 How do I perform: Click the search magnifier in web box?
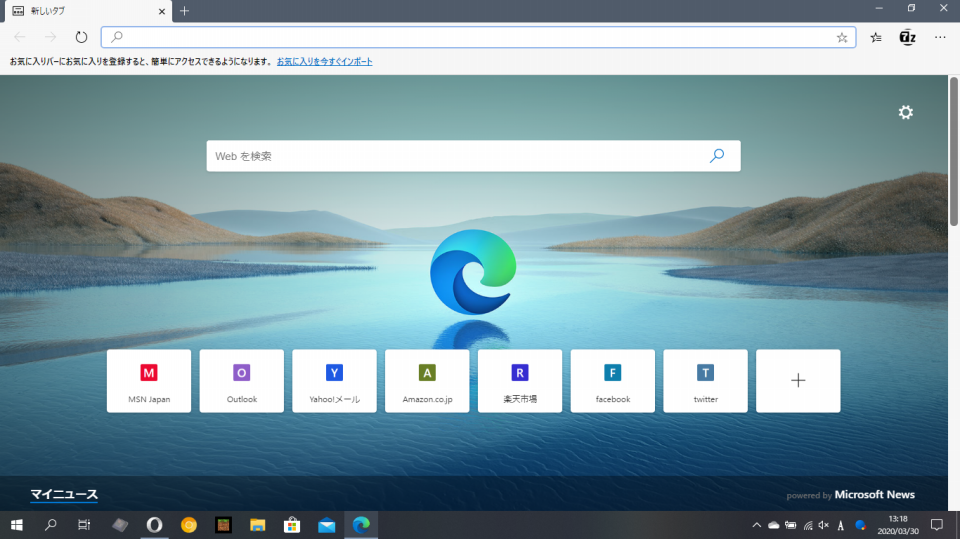[x=717, y=156]
